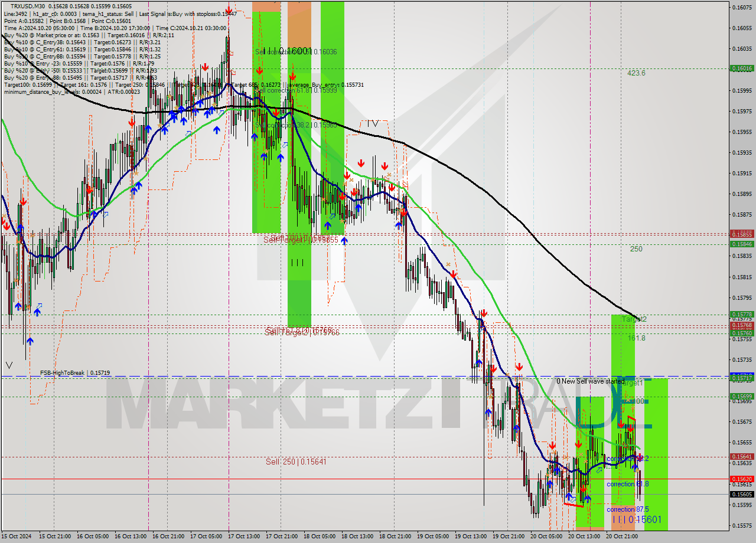The width and height of the screenshot is (756, 543).
Task: Click the green 0.15778 price tag
Action: pyautogui.click(x=742, y=315)
